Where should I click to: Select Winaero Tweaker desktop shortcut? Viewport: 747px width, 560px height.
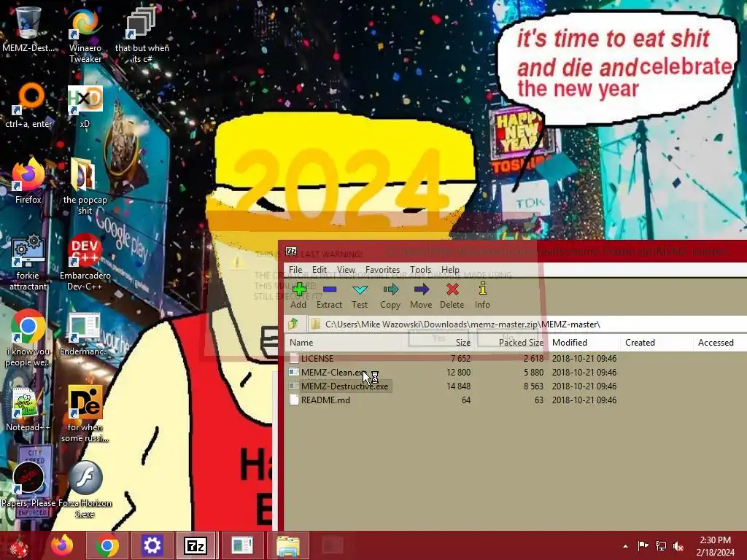pos(85,36)
